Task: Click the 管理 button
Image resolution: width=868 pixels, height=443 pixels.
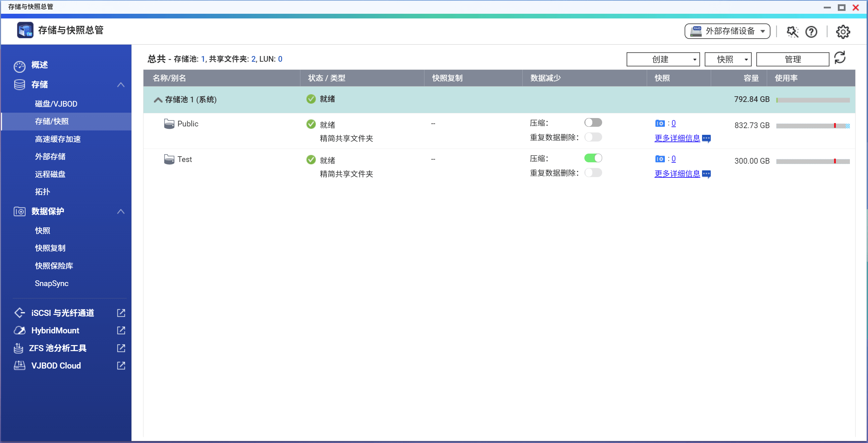Action: (x=794, y=59)
